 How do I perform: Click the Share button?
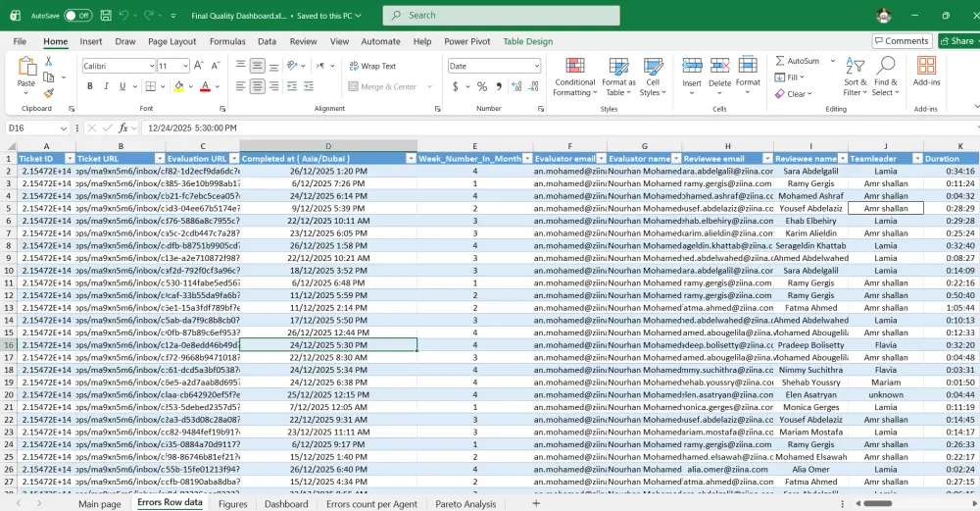[x=958, y=41]
